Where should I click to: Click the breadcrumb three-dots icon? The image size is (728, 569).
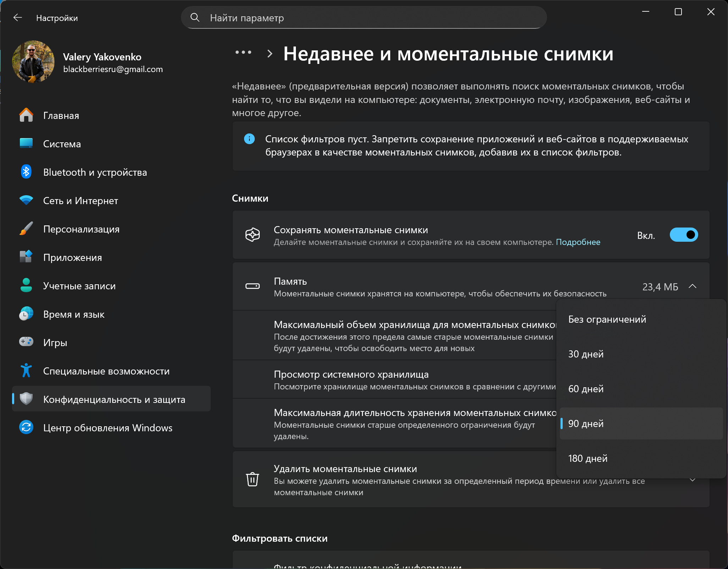click(243, 53)
